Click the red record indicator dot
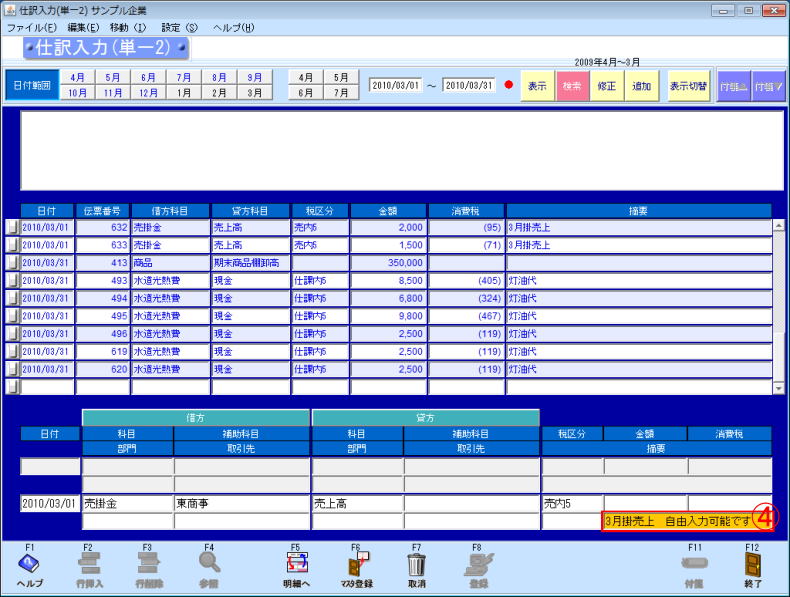Screen dimensions: 790x597 point(508,85)
